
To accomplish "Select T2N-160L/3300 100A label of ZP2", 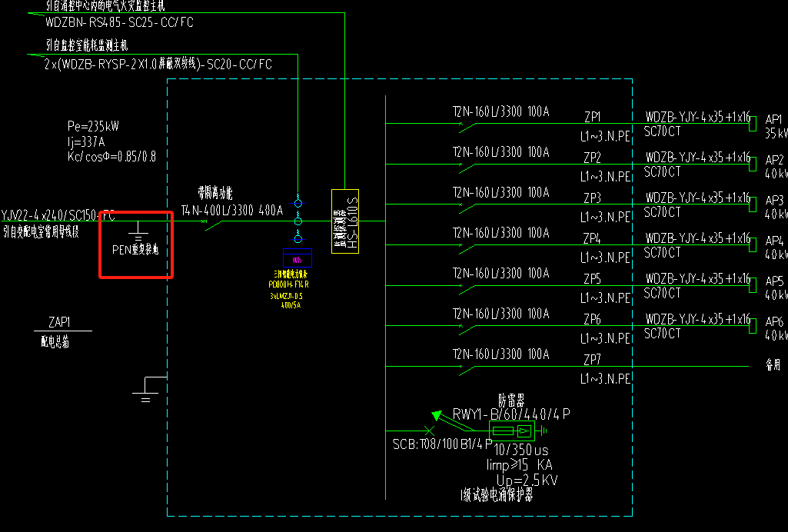I will (x=501, y=151).
